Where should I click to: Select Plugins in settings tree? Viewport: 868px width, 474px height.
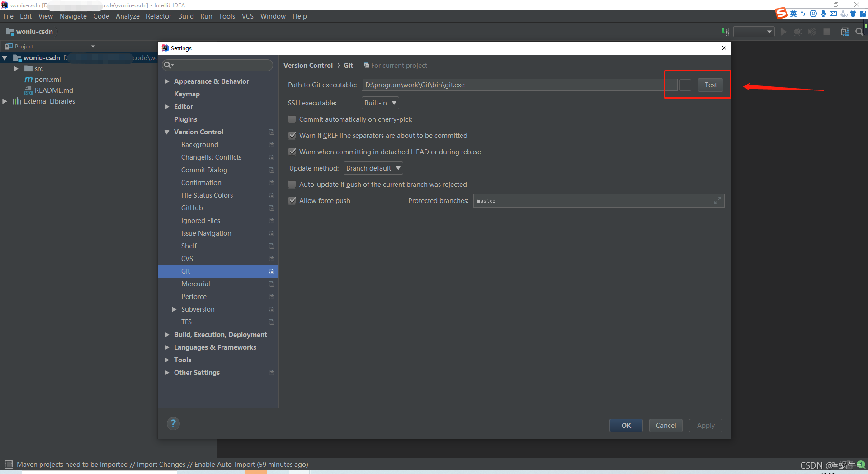click(x=185, y=119)
